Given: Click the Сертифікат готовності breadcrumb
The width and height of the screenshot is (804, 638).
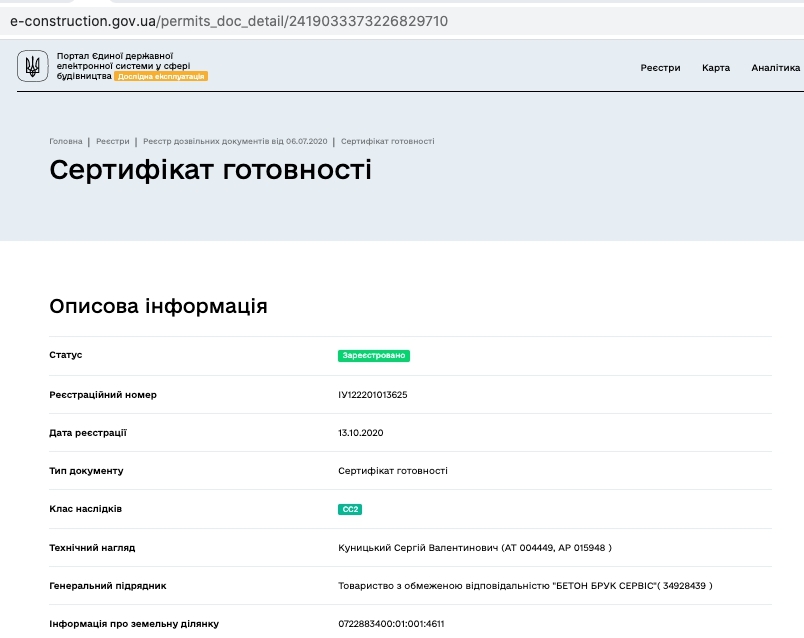Looking at the screenshot, I should (388, 141).
